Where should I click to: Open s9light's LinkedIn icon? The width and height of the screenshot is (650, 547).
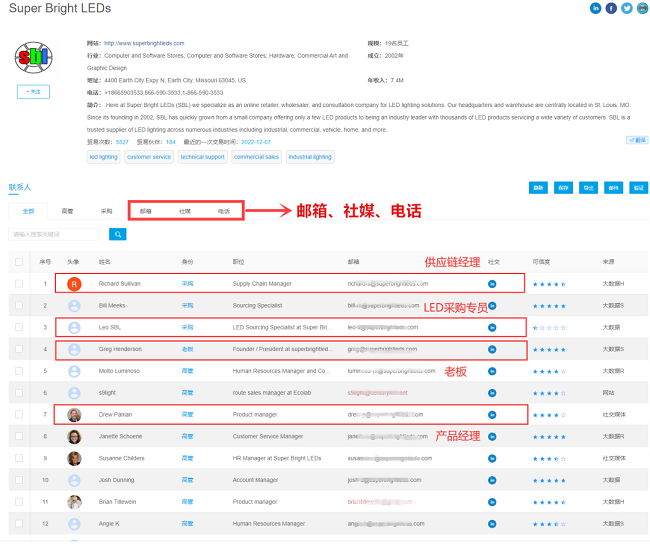pyautogui.click(x=492, y=393)
